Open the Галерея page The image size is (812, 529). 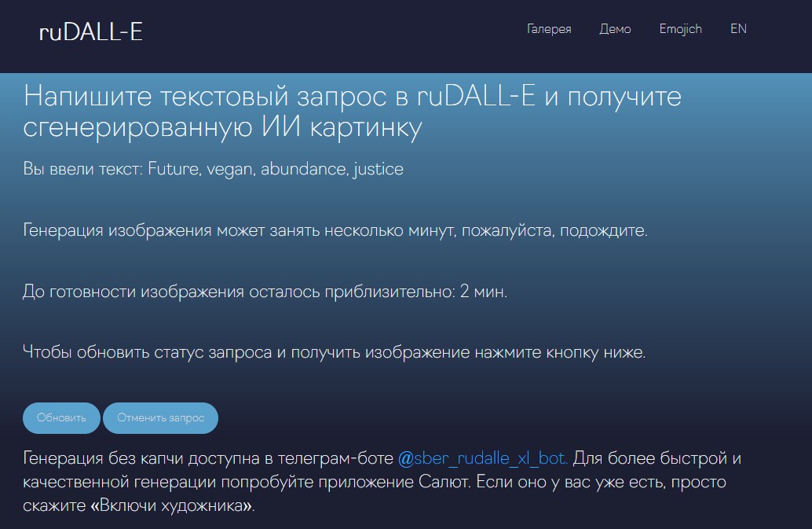[549, 29]
